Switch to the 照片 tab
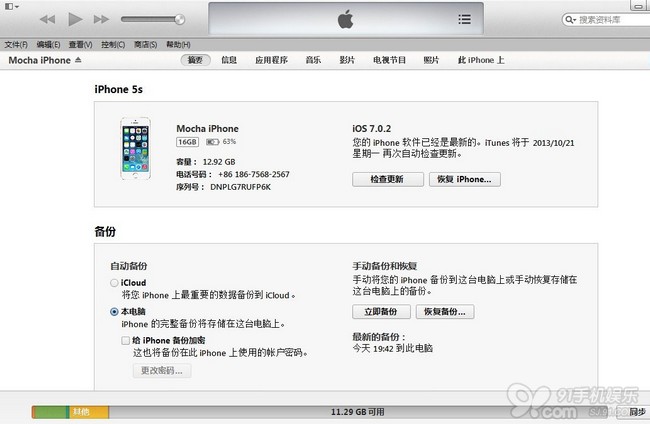The image size is (650, 424). point(431,60)
